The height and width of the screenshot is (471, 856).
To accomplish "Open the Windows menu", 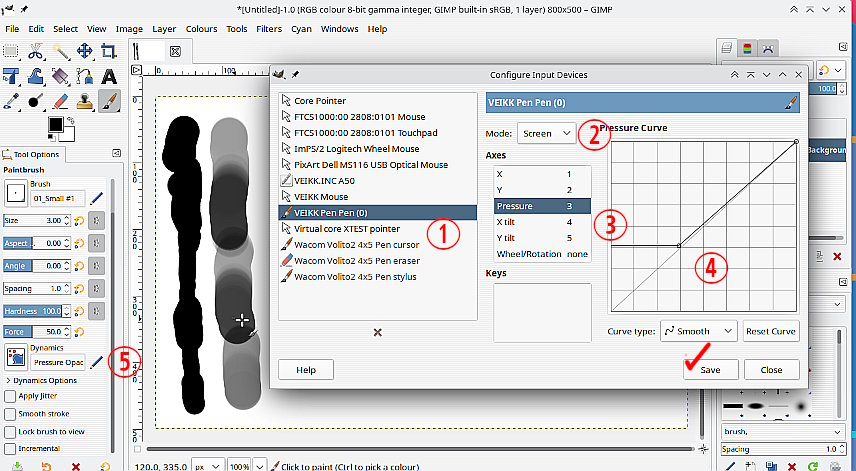I will pos(340,29).
